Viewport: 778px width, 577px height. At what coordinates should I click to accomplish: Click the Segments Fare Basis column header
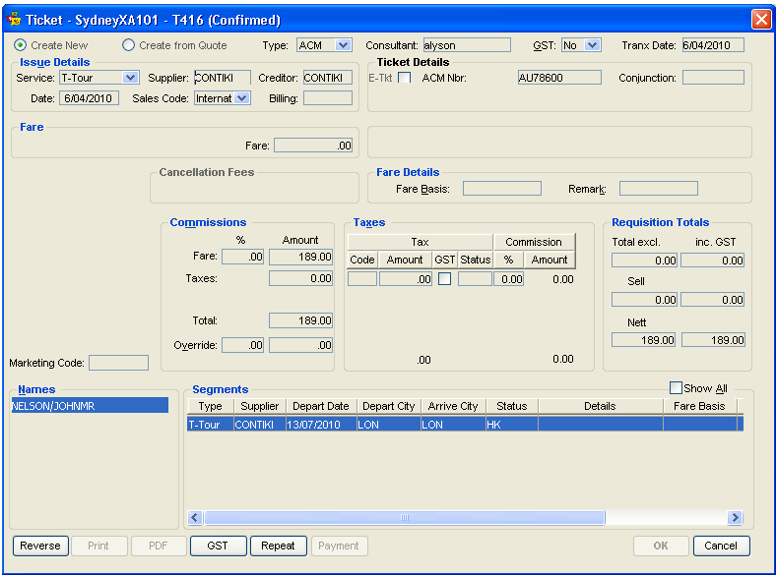coord(700,406)
